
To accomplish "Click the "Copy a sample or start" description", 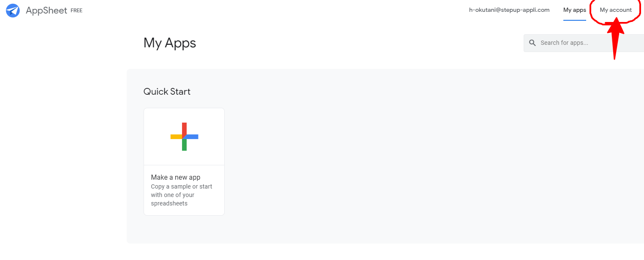I will (182, 186).
